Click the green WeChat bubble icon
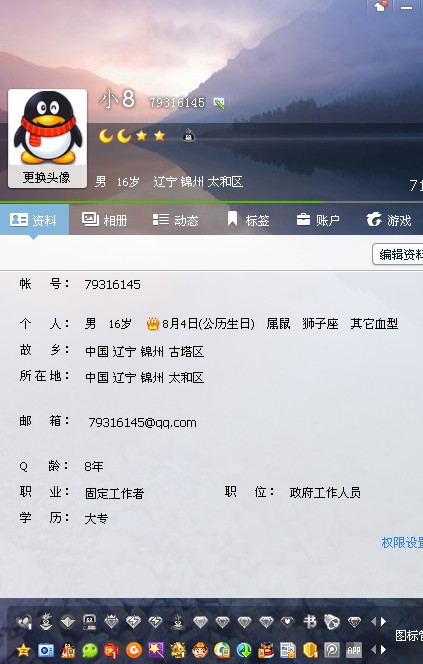This screenshot has height=664, width=423. click(x=90, y=650)
